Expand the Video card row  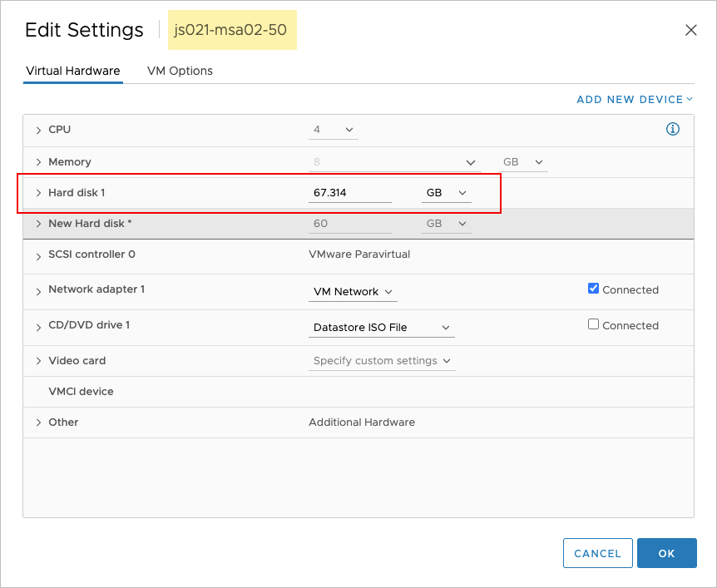38,361
